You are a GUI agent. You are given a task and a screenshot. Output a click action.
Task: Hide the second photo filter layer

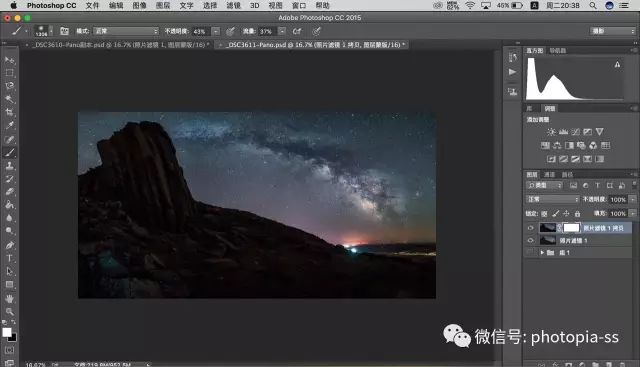tap(531, 240)
